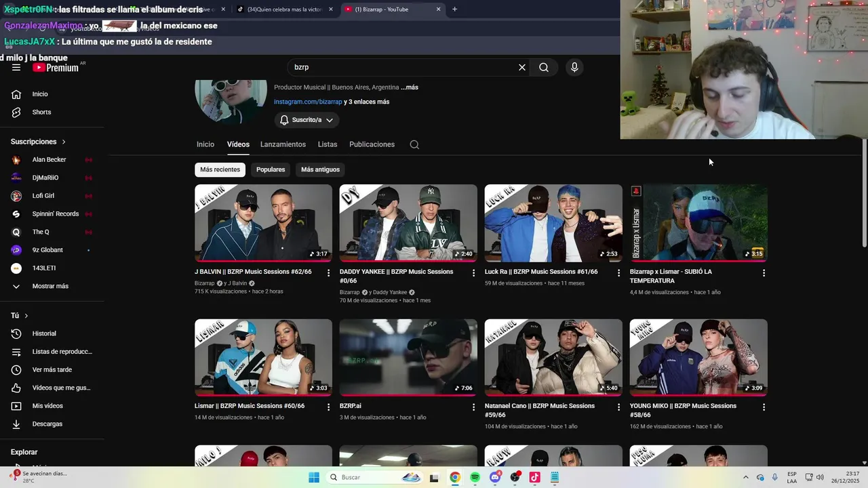Play the Luck Ra Music Sessions #61/66 thumbnail

(553, 223)
